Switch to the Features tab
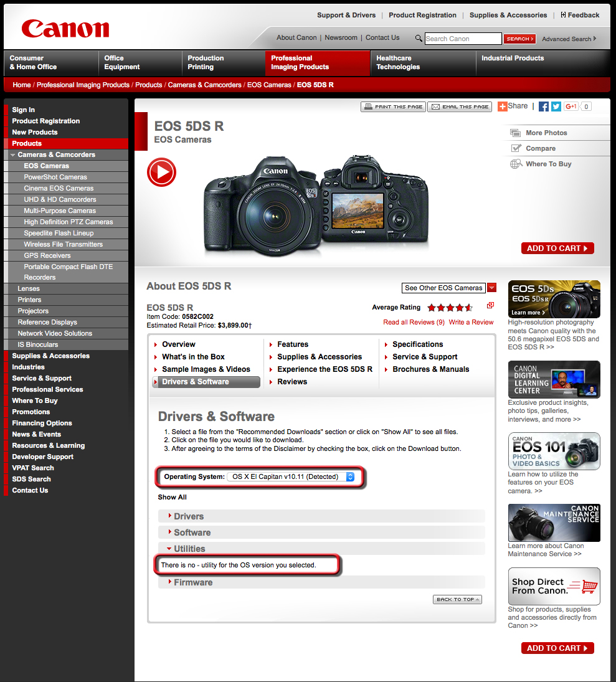This screenshot has width=616, height=682. [293, 344]
